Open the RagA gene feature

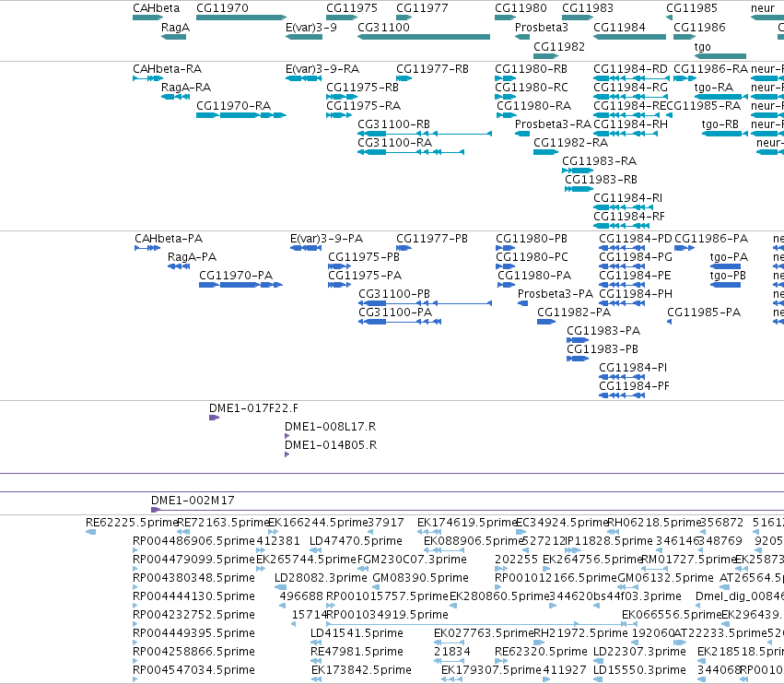173,37
